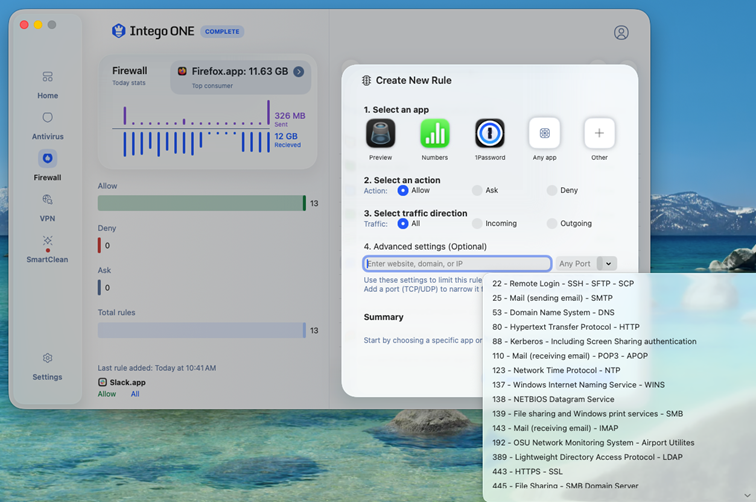Click the COMPLETE plan badge
This screenshot has width=756, height=502.
click(x=222, y=31)
